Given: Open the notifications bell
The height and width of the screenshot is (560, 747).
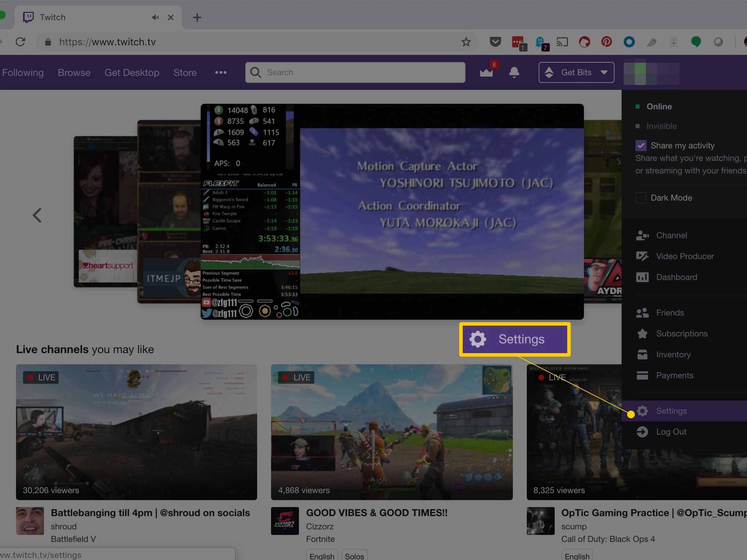Looking at the screenshot, I should pos(514,72).
